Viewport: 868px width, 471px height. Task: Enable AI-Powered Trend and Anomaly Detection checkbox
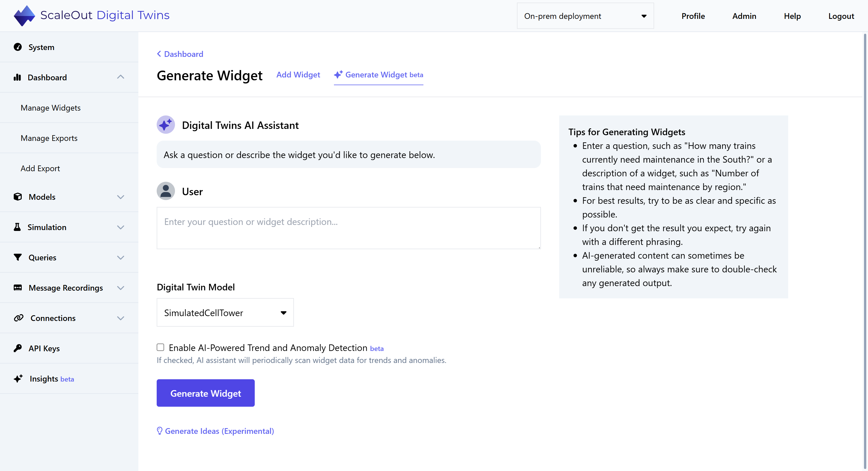tap(160, 347)
